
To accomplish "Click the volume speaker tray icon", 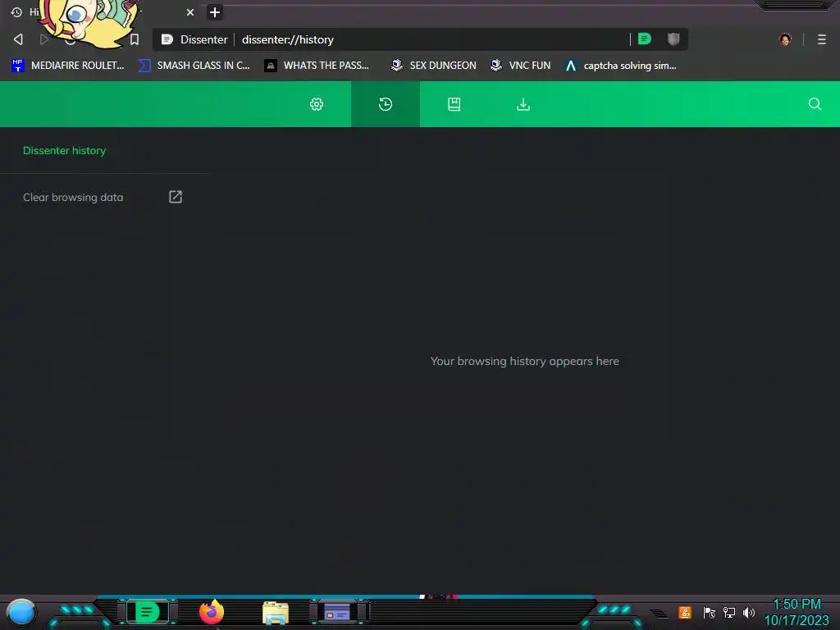I will [x=749, y=612].
